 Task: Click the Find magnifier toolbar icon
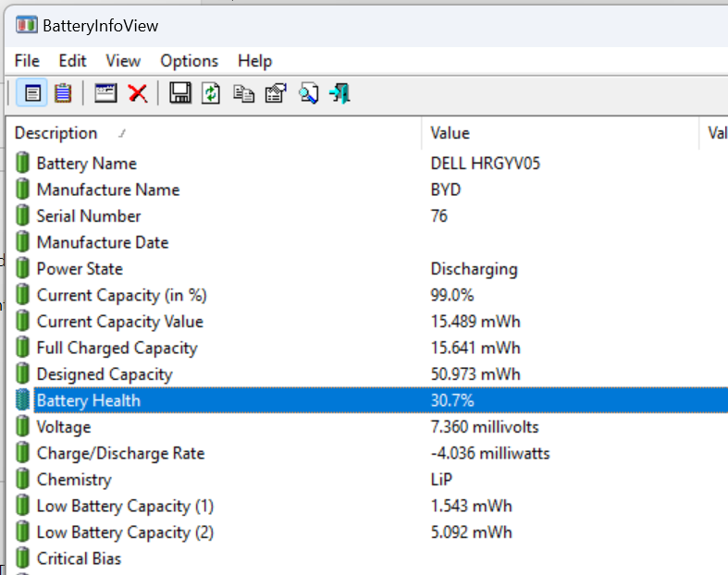tap(309, 93)
